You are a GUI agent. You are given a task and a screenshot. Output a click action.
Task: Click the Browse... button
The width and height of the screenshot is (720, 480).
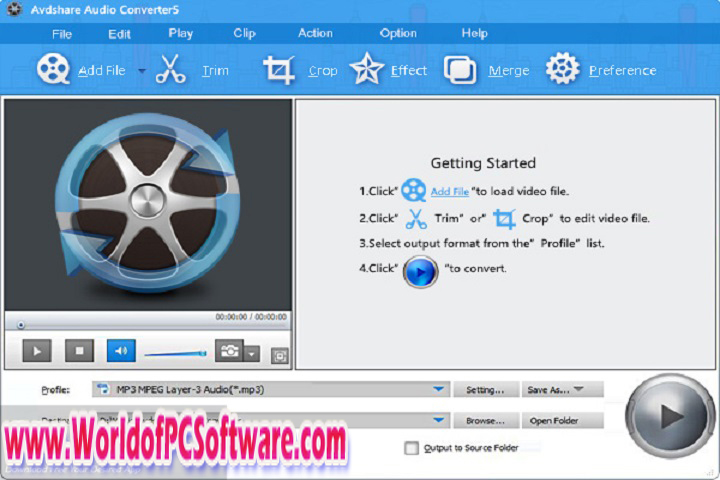pos(486,421)
